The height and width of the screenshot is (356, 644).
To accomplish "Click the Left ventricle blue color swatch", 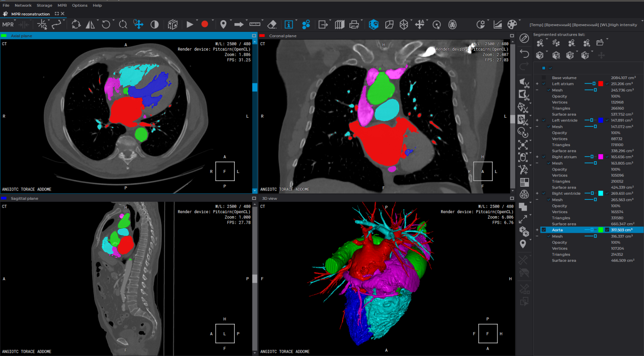I will 600,120.
